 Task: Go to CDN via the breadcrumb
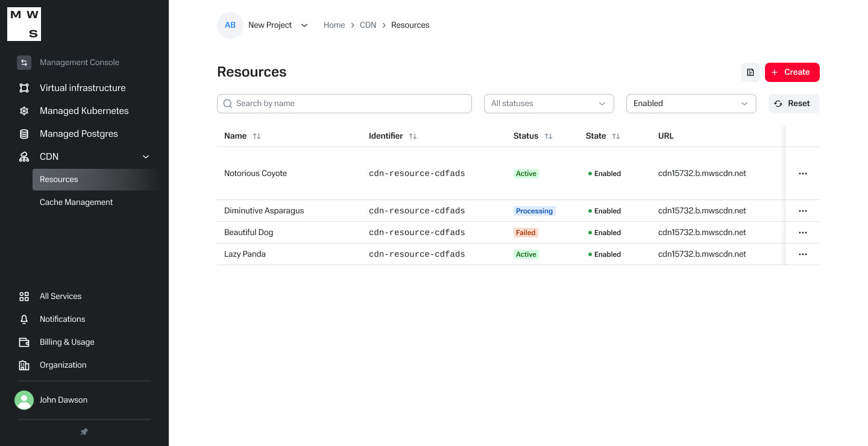click(x=368, y=25)
